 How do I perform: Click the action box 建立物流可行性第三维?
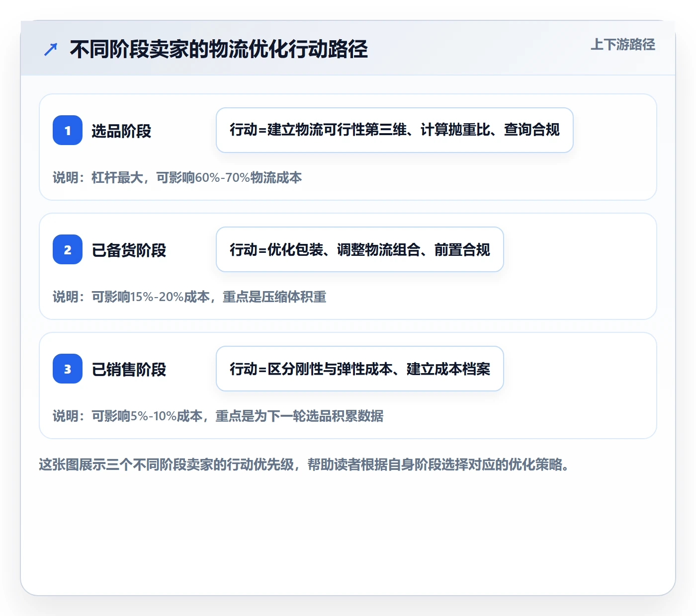point(395,130)
